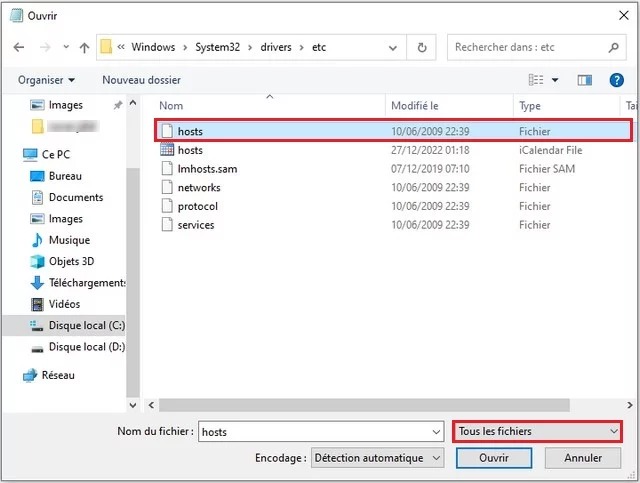Viewport: 640px width, 483px height.
Task: Open the help question mark icon
Action: pos(615,80)
